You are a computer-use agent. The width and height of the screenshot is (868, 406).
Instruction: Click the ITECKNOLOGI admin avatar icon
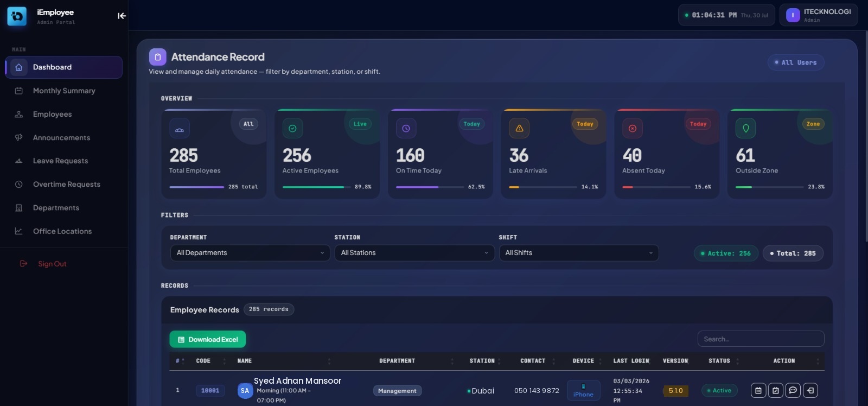tap(793, 15)
